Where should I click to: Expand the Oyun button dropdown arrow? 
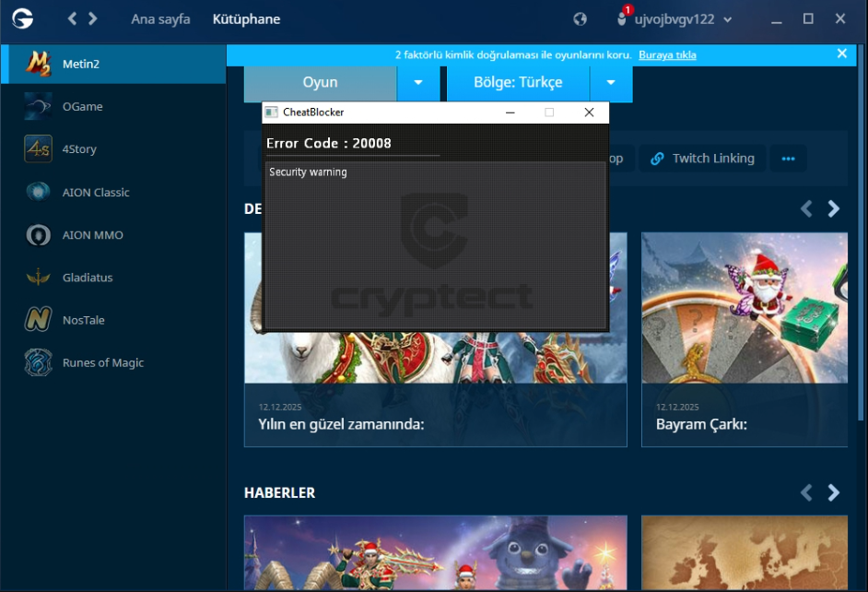point(418,83)
